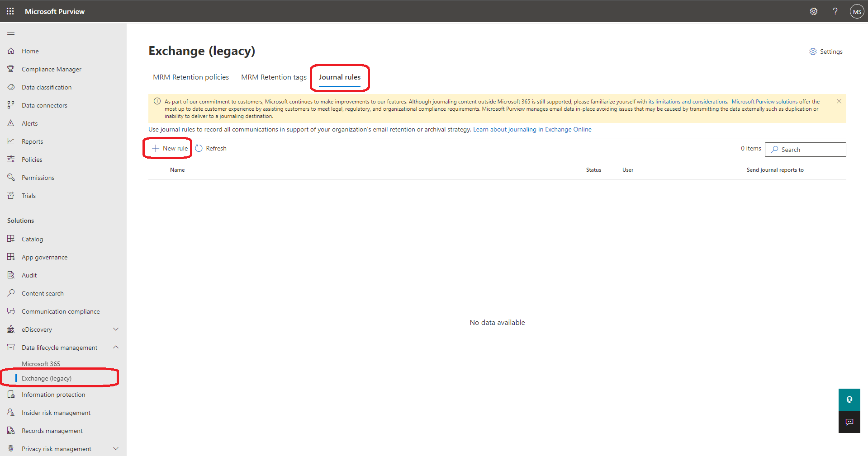Click the settings gear in top bar
This screenshot has width=868, height=456.
(813, 11)
